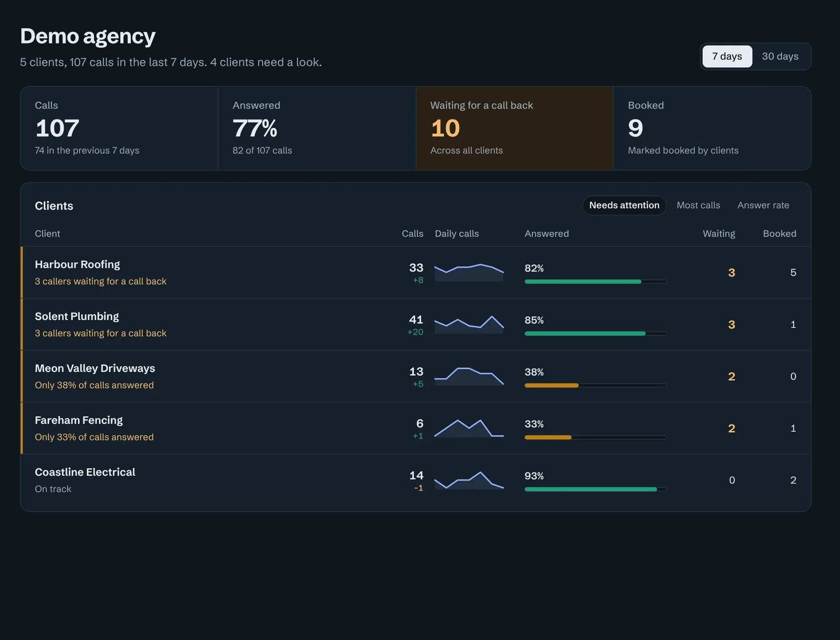The height and width of the screenshot is (640, 840).
Task: Click the Booked column header
Action: (x=780, y=233)
